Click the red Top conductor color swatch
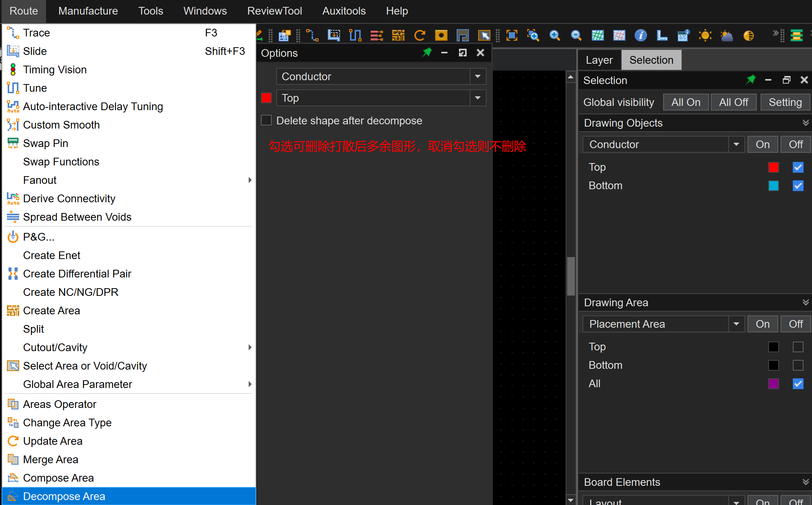812x505 pixels. [773, 167]
